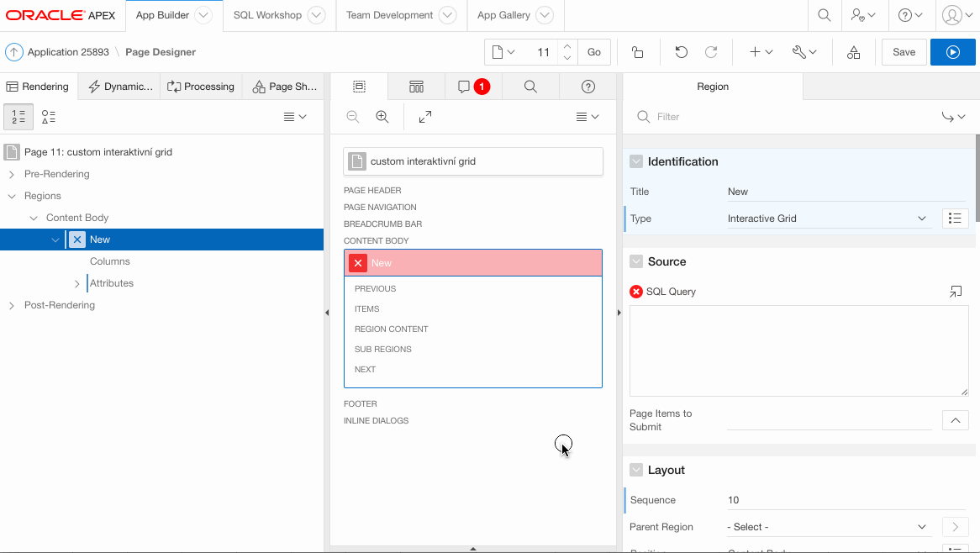Open SQL Query code editor icon
Screen dimensions: 980x553
click(x=956, y=292)
